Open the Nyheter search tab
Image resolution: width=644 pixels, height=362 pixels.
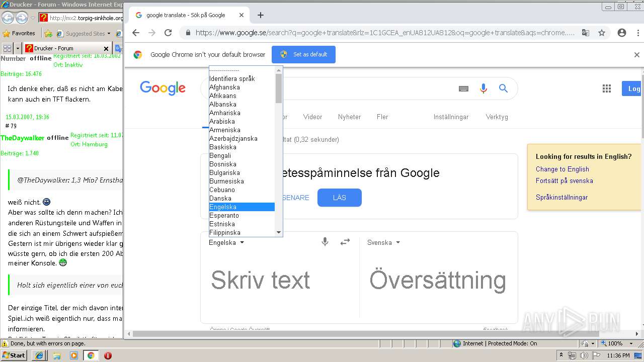349,117
